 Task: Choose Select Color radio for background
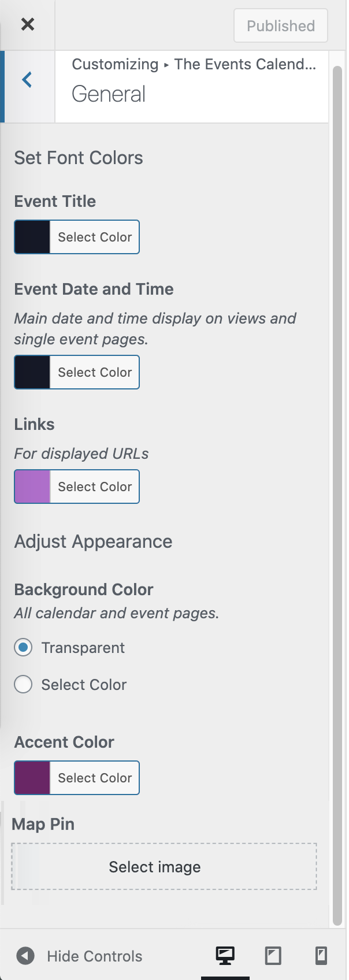23,684
